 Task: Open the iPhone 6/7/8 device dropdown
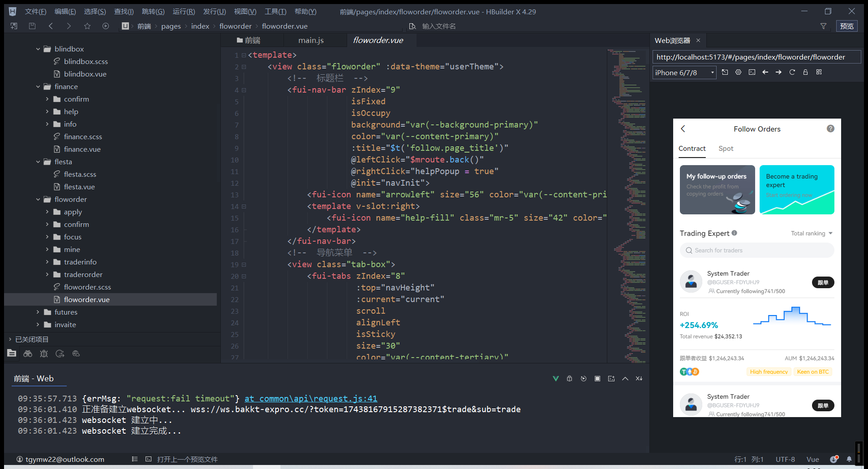pyautogui.click(x=684, y=72)
